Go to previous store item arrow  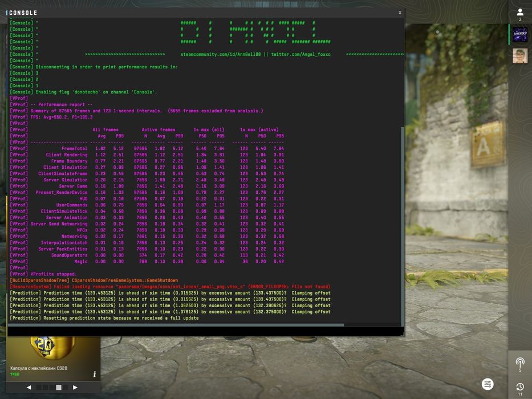click(29, 387)
